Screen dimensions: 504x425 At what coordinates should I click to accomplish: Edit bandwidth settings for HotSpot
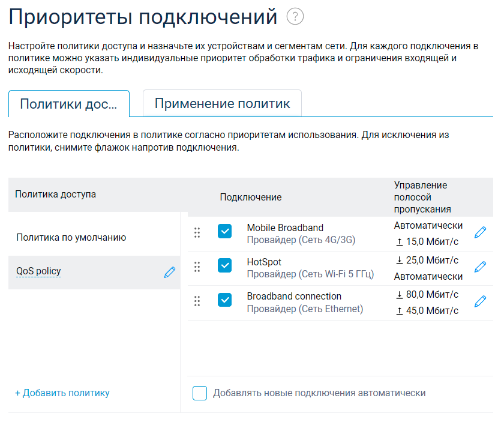click(x=480, y=266)
